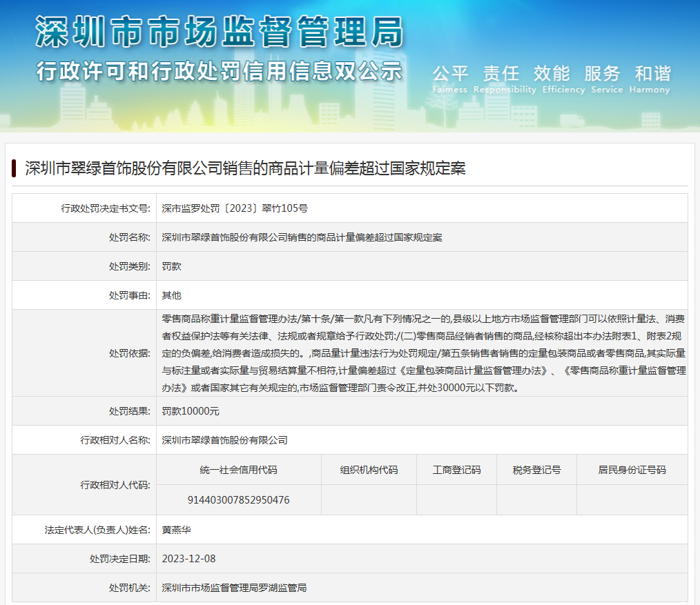Click the 处罚决定日期 label
Screen dimensions: 700x605
point(120,559)
